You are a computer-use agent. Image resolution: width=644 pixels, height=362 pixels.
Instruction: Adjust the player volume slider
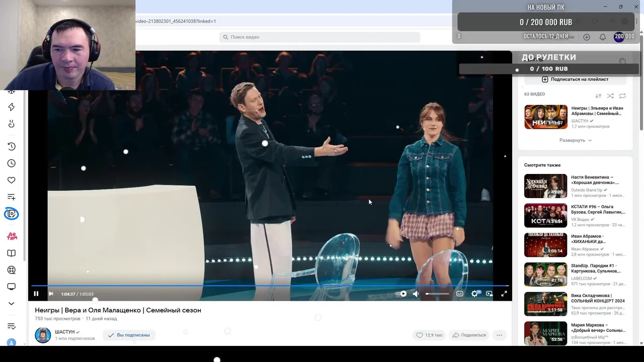coord(437,294)
